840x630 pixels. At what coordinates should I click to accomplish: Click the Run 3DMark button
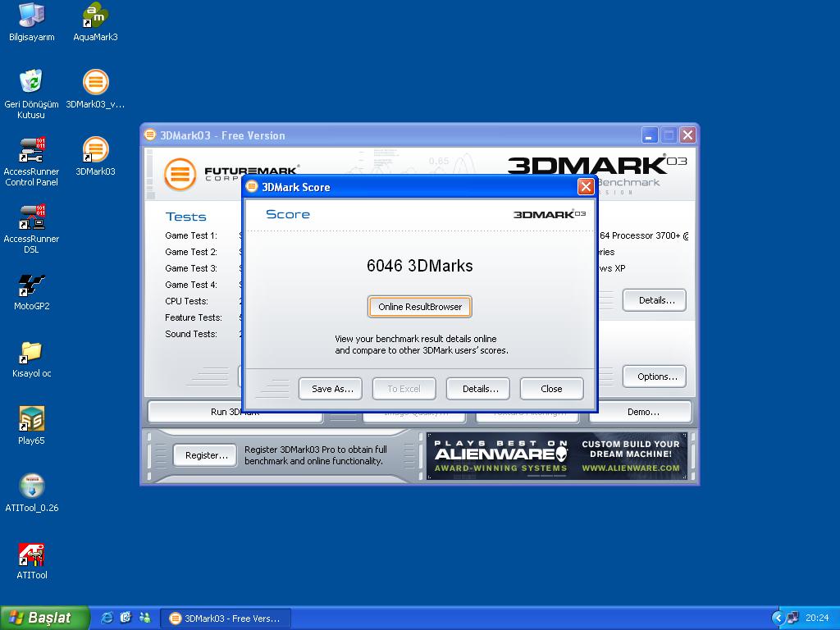(x=235, y=413)
